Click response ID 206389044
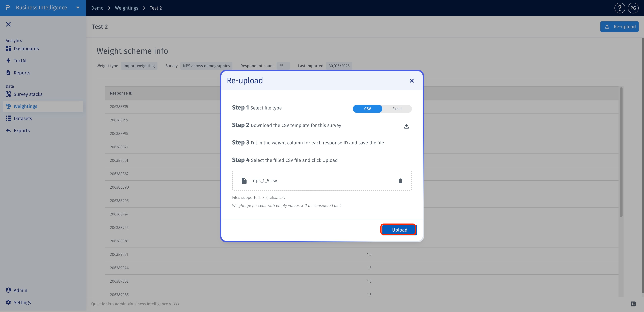Viewport: 644px width, 312px height. [119, 268]
